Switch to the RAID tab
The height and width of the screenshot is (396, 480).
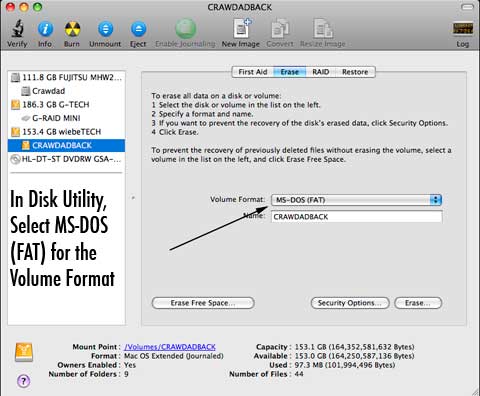(321, 72)
